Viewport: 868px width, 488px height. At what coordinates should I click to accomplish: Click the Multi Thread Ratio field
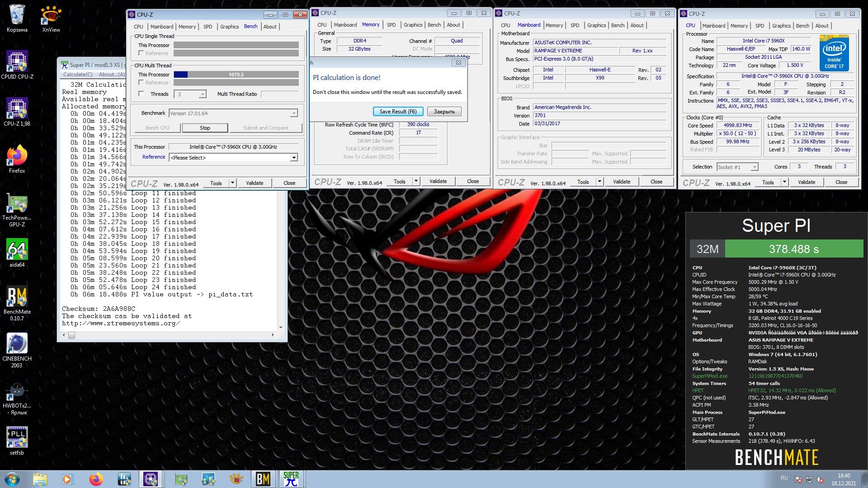click(279, 94)
